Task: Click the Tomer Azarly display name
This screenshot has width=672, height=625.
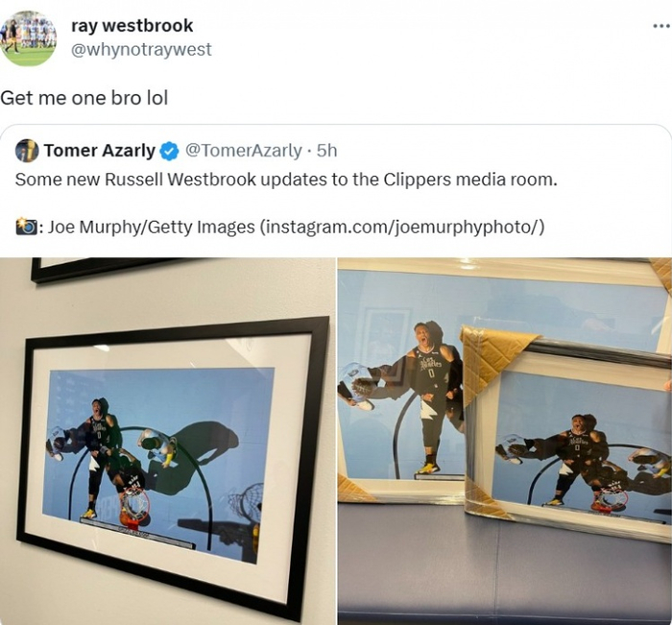Action: click(x=100, y=151)
